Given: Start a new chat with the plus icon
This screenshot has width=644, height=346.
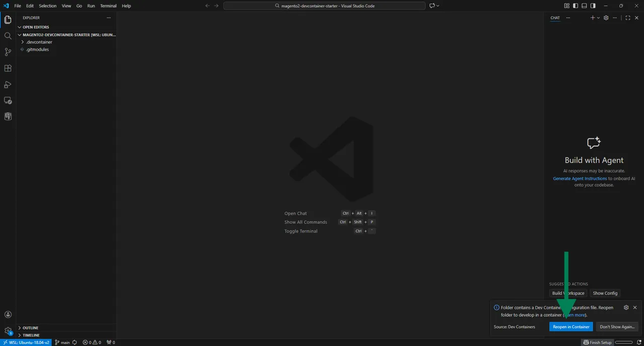Looking at the screenshot, I should (593, 18).
